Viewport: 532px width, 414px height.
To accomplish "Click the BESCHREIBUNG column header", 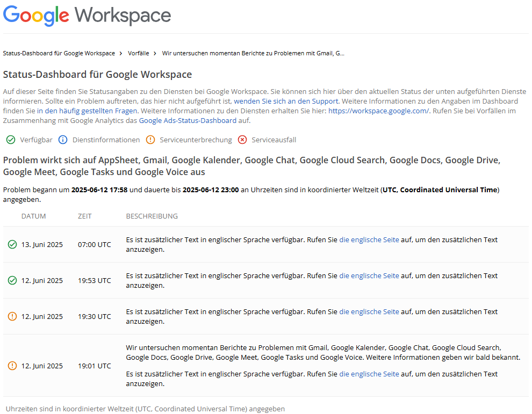I will coord(152,216).
